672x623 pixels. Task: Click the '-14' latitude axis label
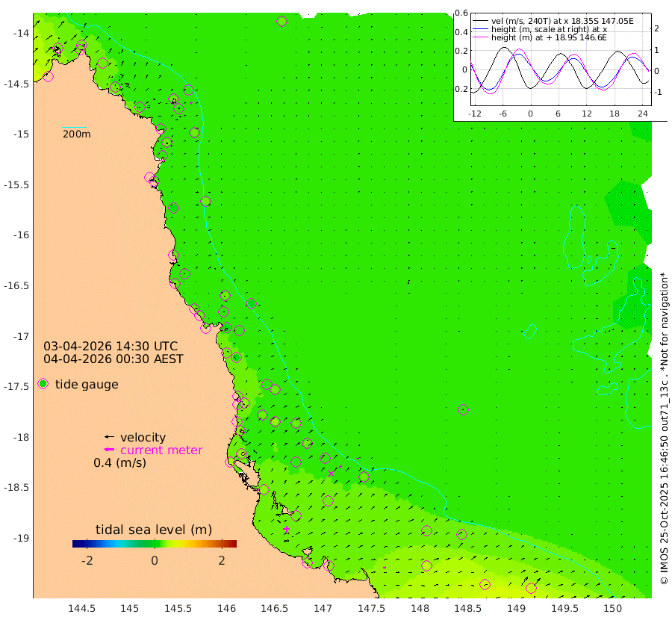(21, 33)
